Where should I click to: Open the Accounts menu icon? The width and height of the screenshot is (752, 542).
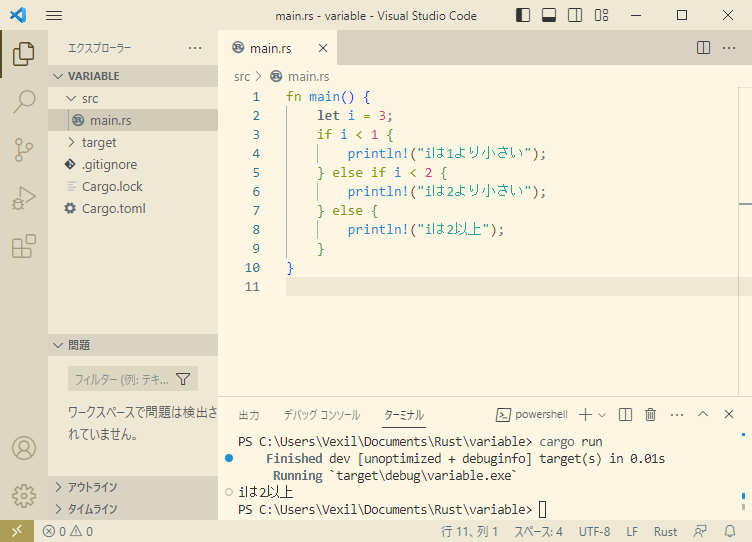(24, 448)
